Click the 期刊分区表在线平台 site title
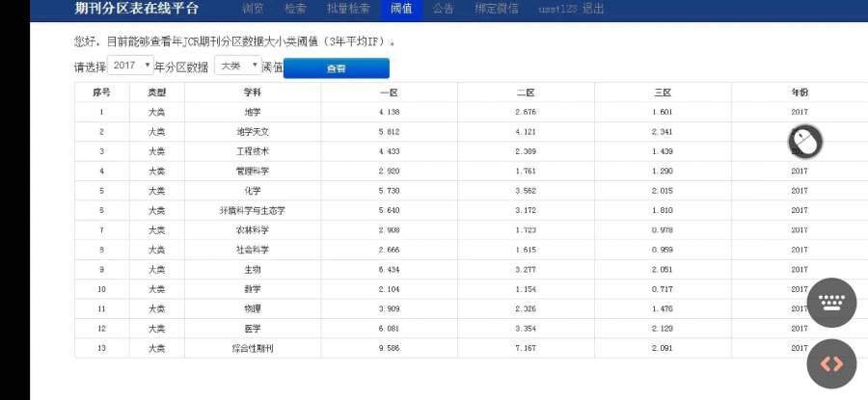The width and height of the screenshot is (868, 400). point(137,9)
